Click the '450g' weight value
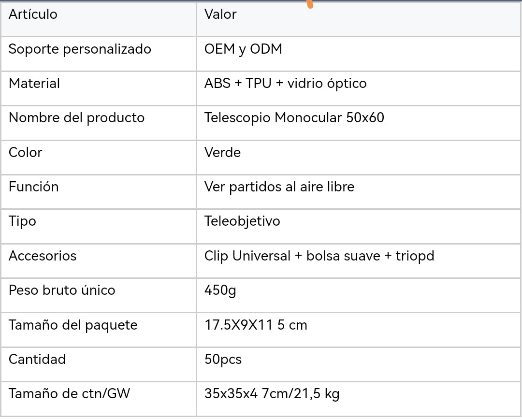The height and width of the screenshot is (420, 522). 220,290
